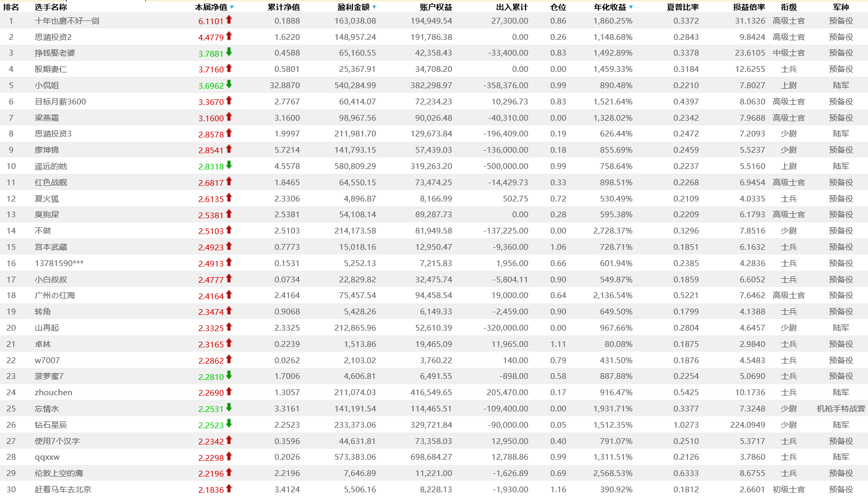868x497 pixels.
Task: Click red up arrow beside 6.1101
Action: [x=229, y=20]
